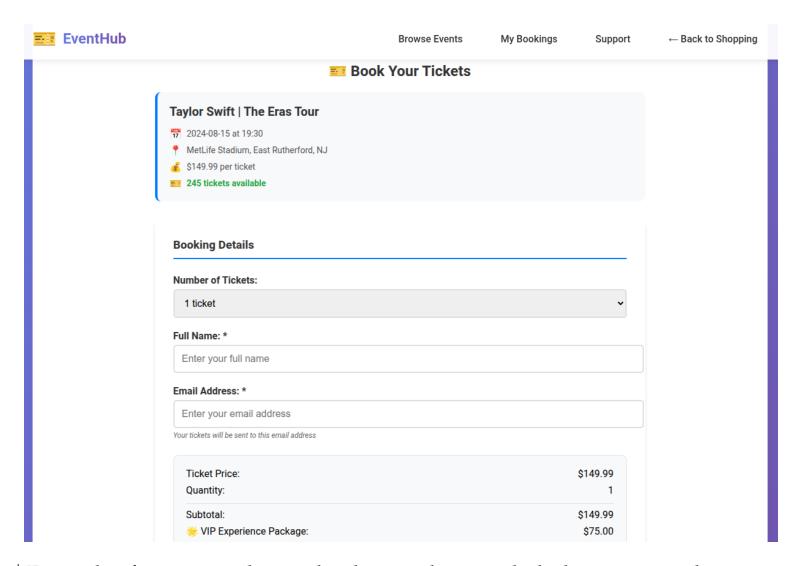Image resolution: width=802 pixels, height=566 pixels.
Task: Click the VIP Experience Package price $75.00
Action: (x=598, y=531)
